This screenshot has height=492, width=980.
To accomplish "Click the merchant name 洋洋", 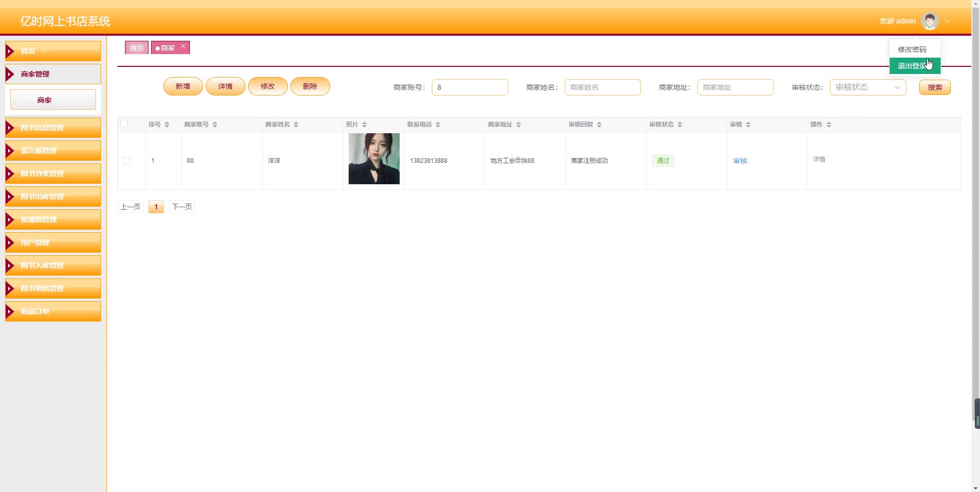I will click(274, 161).
